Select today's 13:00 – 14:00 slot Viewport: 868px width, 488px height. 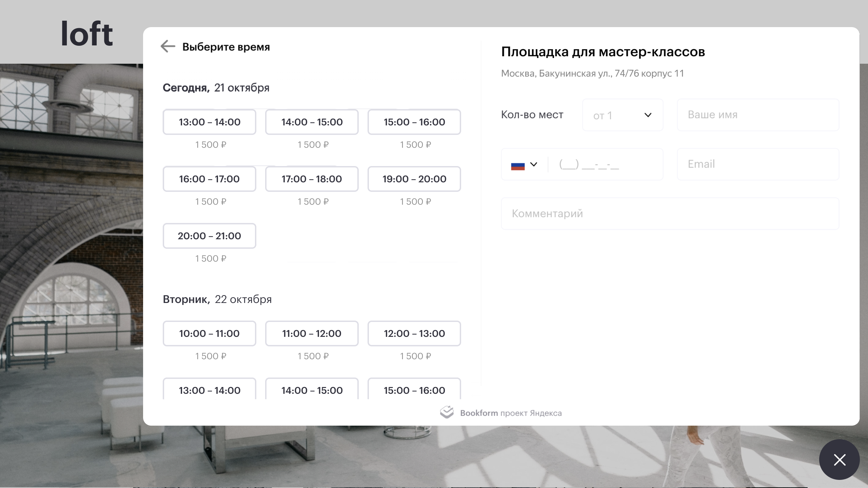point(210,122)
